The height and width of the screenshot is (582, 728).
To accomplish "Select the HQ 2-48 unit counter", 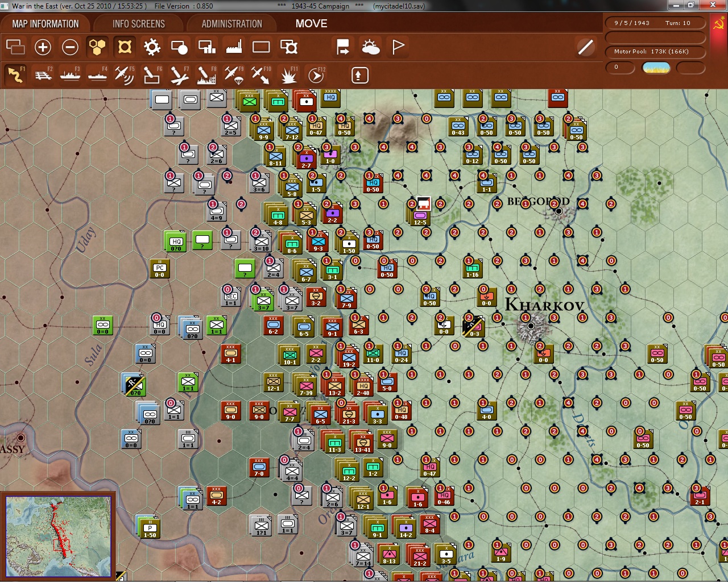I will pos(362,385).
